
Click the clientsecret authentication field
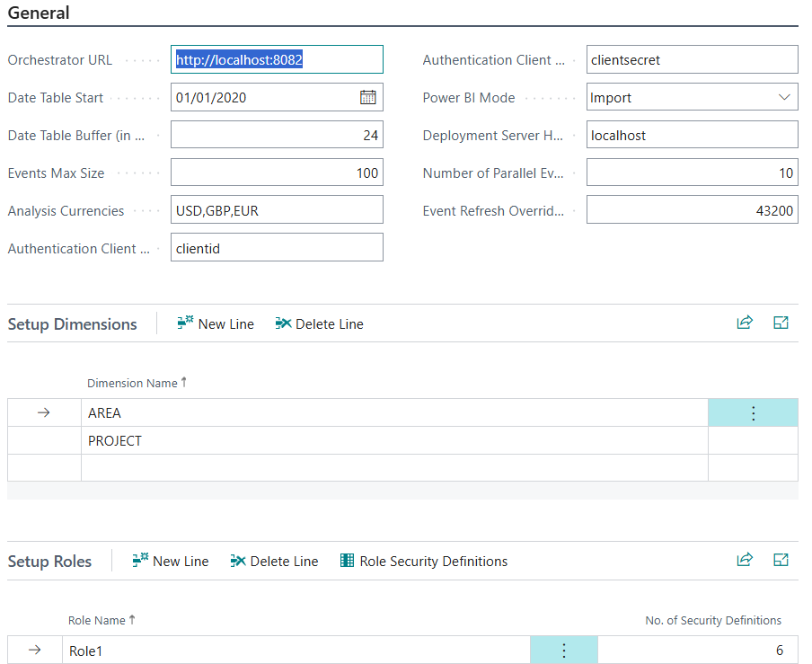click(692, 59)
